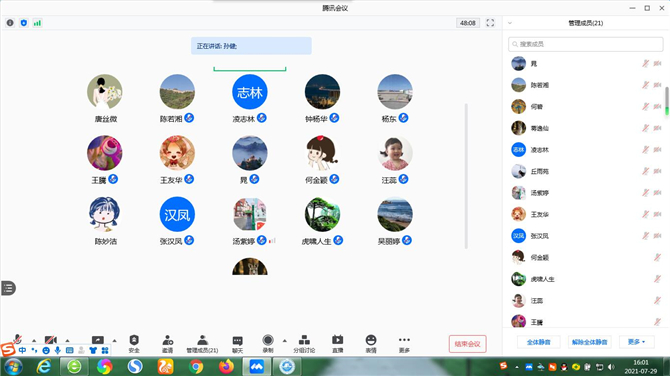Open 管理成员(21) in the bottom toolbar
The height and width of the screenshot is (376, 670).
click(x=202, y=343)
